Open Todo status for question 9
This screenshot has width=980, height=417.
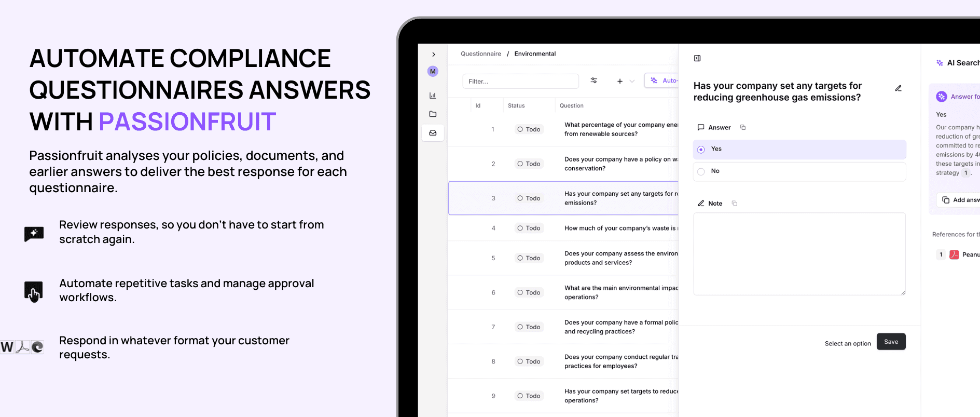(x=529, y=396)
